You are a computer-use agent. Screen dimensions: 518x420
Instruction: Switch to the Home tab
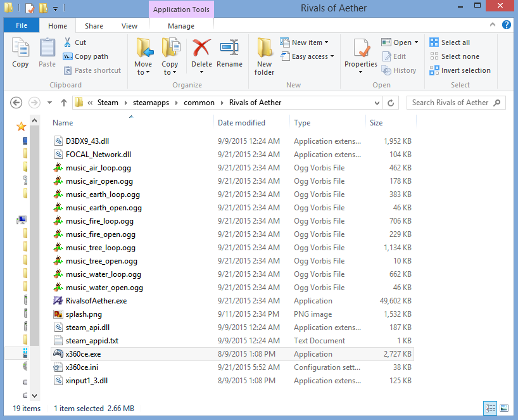point(58,26)
